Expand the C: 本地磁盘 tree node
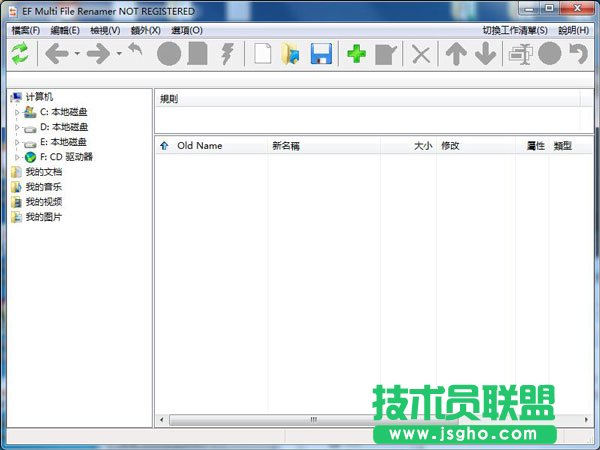The width and height of the screenshot is (600, 450). (x=17, y=113)
